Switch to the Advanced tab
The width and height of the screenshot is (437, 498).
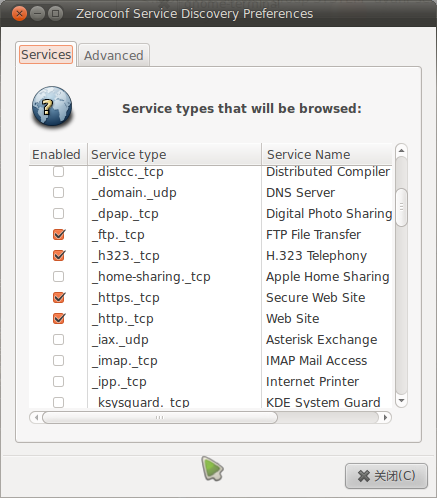114,55
